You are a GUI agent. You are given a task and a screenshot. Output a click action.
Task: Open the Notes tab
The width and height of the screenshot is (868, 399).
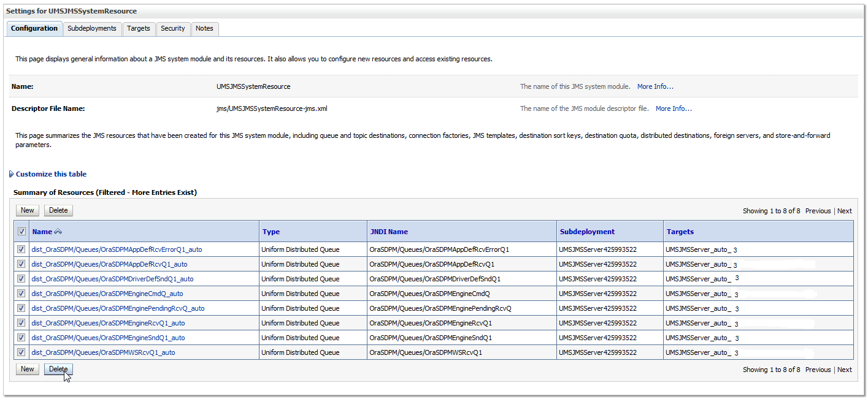click(x=204, y=28)
